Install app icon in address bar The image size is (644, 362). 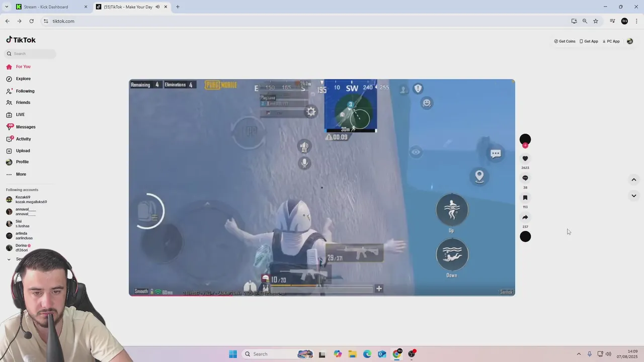574,21
